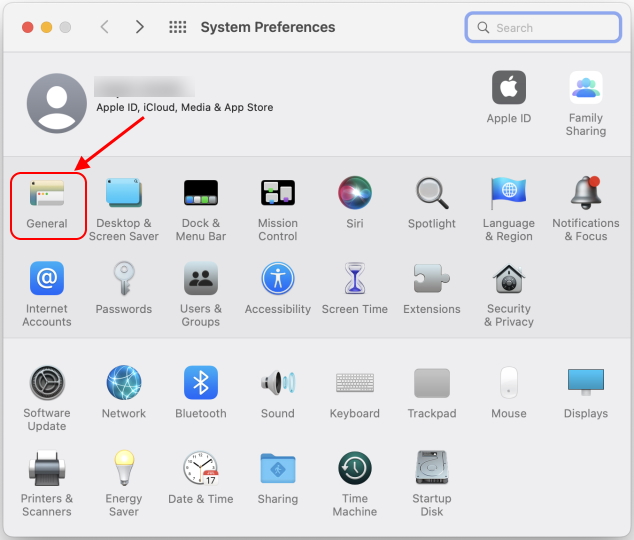The width and height of the screenshot is (634, 540).
Task: Close the System Preferences window
Action: coord(27,27)
